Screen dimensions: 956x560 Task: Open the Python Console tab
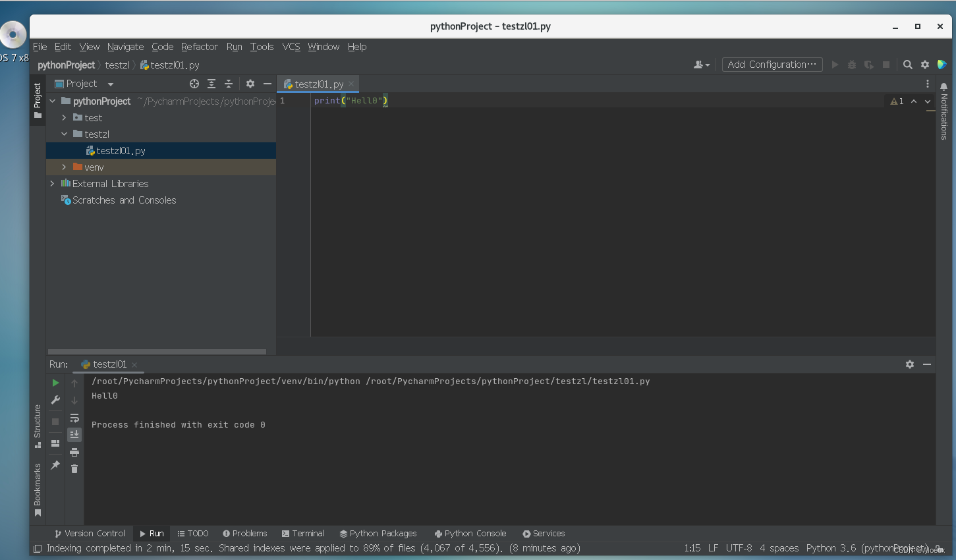pyautogui.click(x=470, y=534)
